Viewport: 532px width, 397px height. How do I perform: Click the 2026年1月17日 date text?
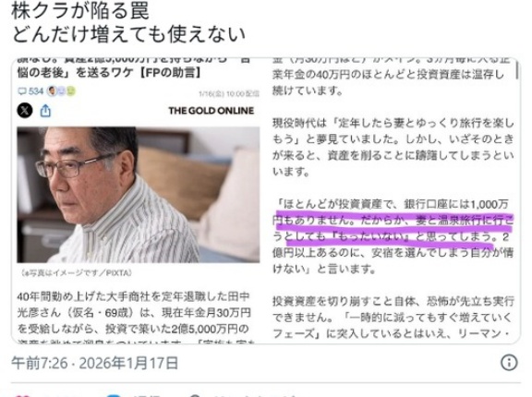128,363
